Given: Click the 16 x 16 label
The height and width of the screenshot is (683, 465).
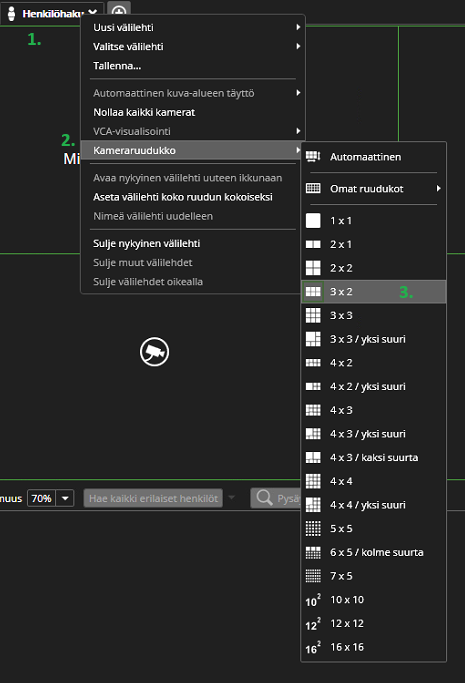Looking at the screenshot, I should 347,647.
